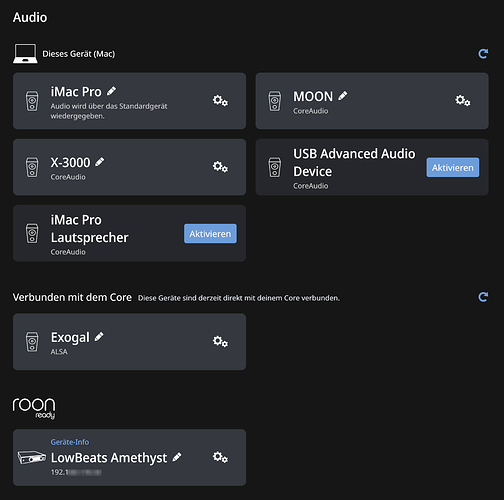Open settings gears for MOON device

(x=463, y=100)
